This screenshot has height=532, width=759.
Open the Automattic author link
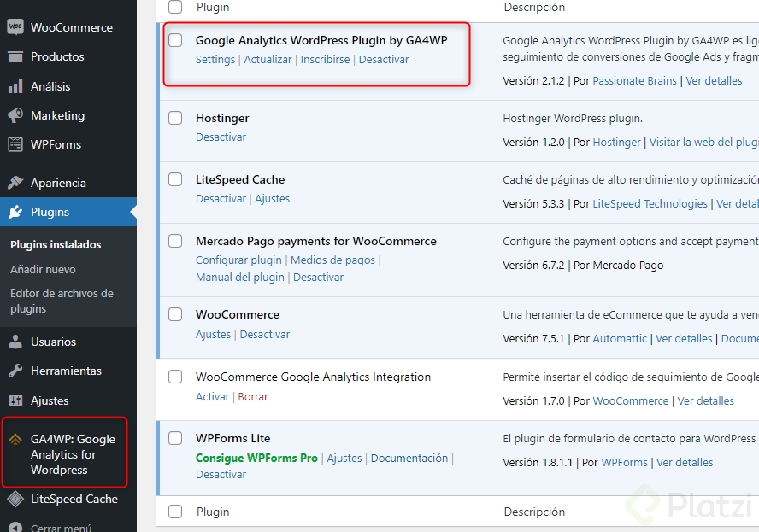(x=620, y=338)
